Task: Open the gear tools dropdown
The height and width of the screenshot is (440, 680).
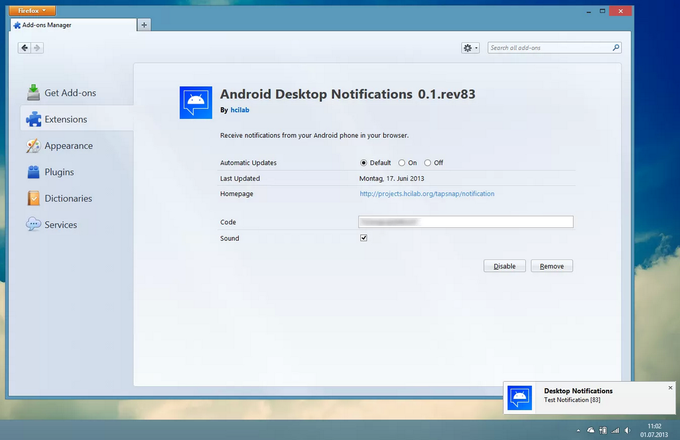Action: 471,48
